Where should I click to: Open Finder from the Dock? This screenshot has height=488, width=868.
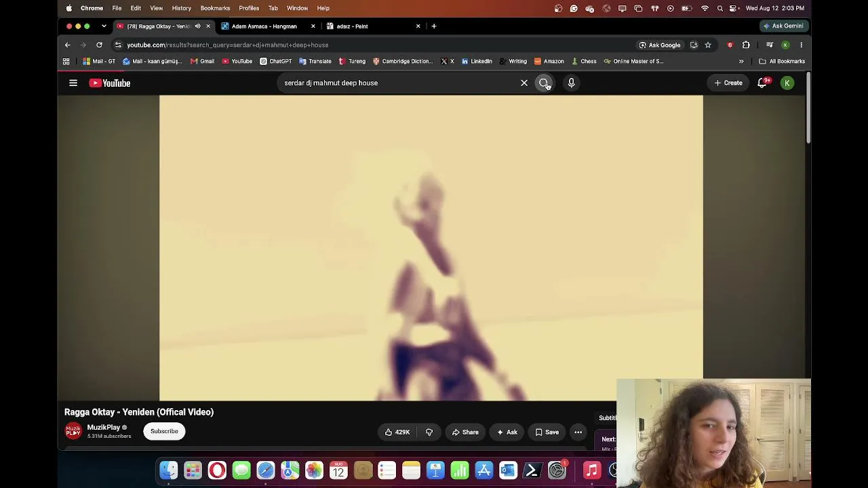tap(169, 470)
